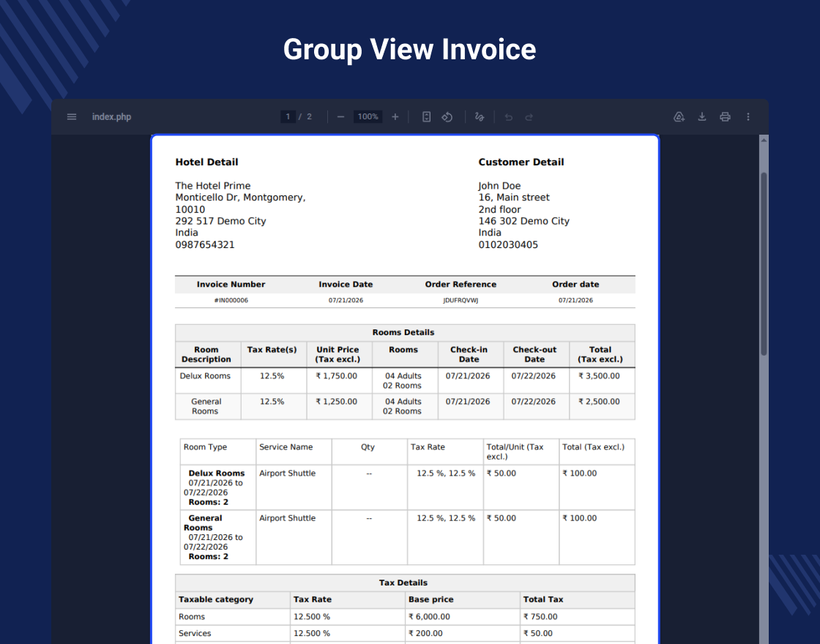This screenshot has width=820, height=644.
Task: Download the invoice PDF
Action: [x=702, y=116]
